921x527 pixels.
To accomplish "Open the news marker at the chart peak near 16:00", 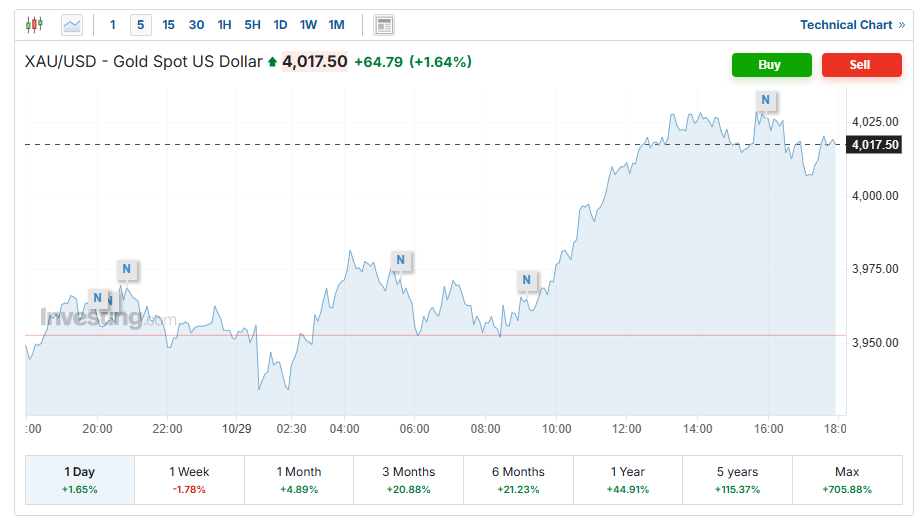I will pos(765,99).
